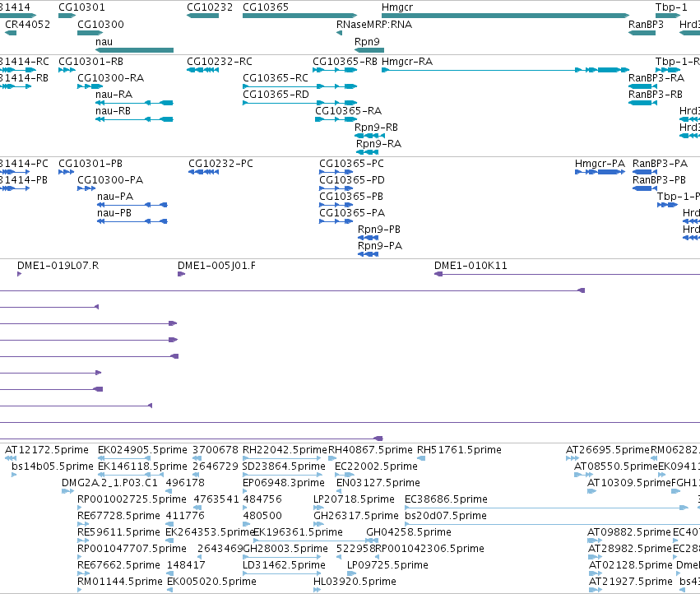Click the CG10300 gene label
The width and height of the screenshot is (700, 594).
click(x=100, y=24)
